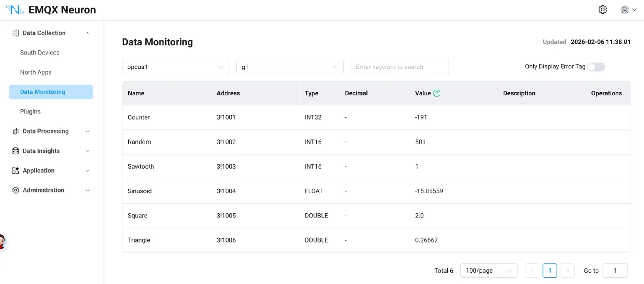This screenshot has height=284, width=644.
Task: Toggle Only Display Error Tag switch
Action: tap(596, 67)
